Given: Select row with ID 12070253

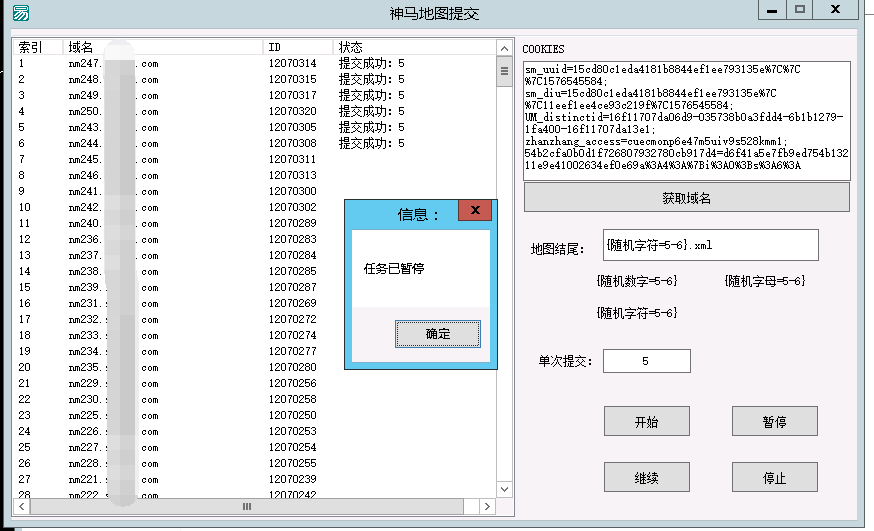Looking at the screenshot, I should tap(254, 431).
